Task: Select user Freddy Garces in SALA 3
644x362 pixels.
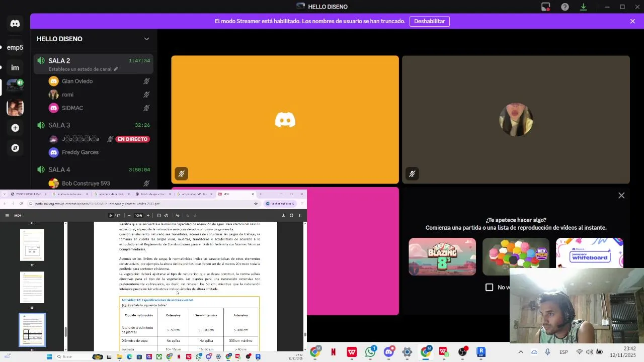Action: [80, 152]
